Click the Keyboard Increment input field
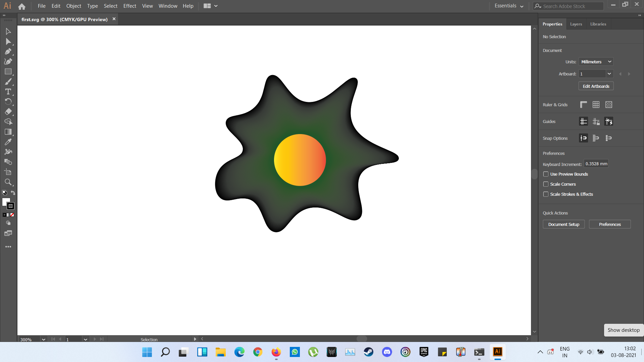This screenshot has height=362, width=644. point(596,164)
